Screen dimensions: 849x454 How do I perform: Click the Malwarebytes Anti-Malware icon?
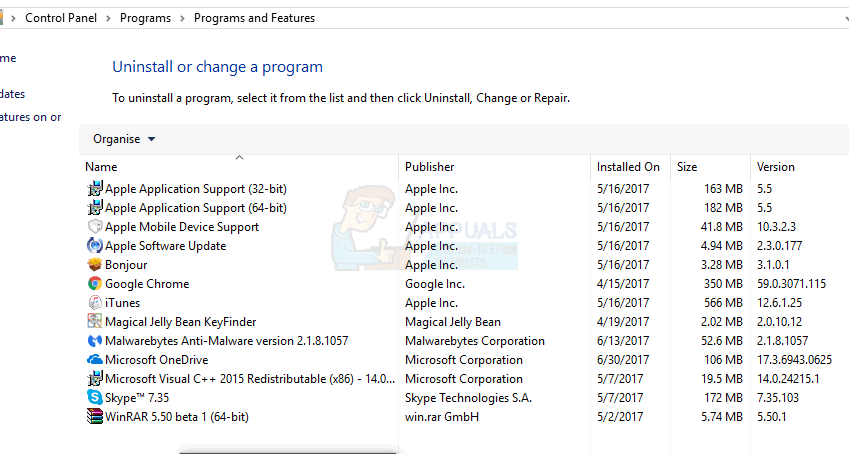pyautogui.click(x=95, y=341)
